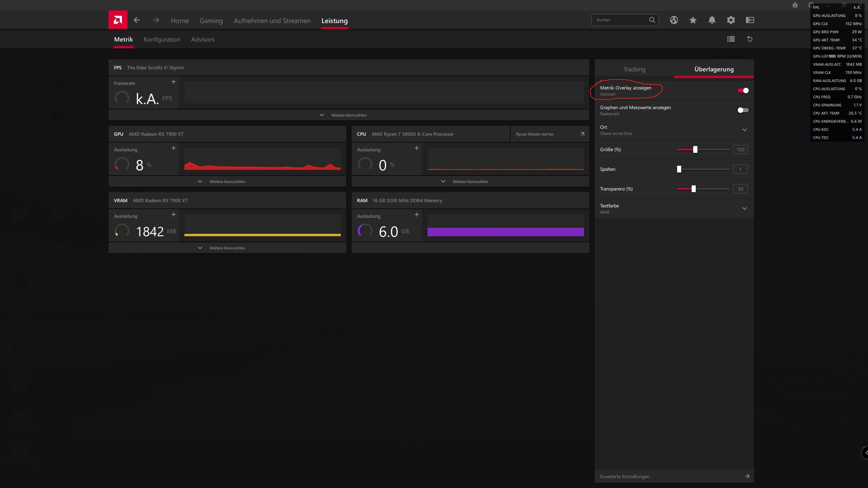The width and height of the screenshot is (868, 488).
Task: Disable Metrik-Overlay anzeigen toggle
Action: pyautogui.click(x=743, y=90)
